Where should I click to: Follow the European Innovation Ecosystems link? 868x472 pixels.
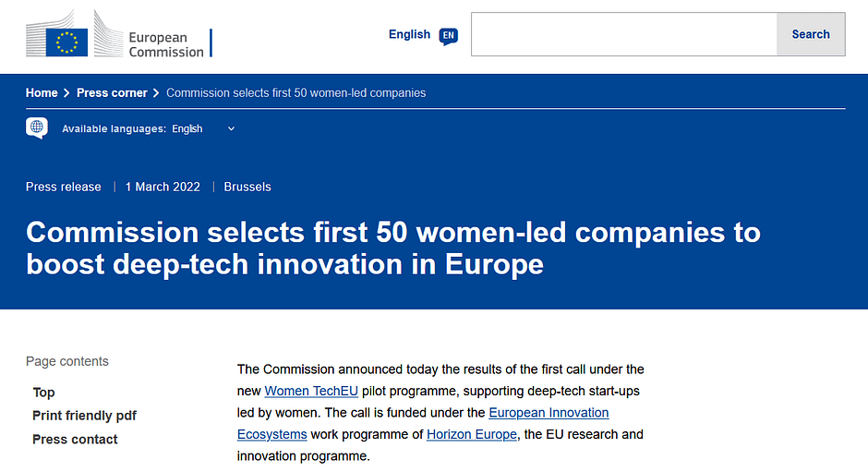423,423
